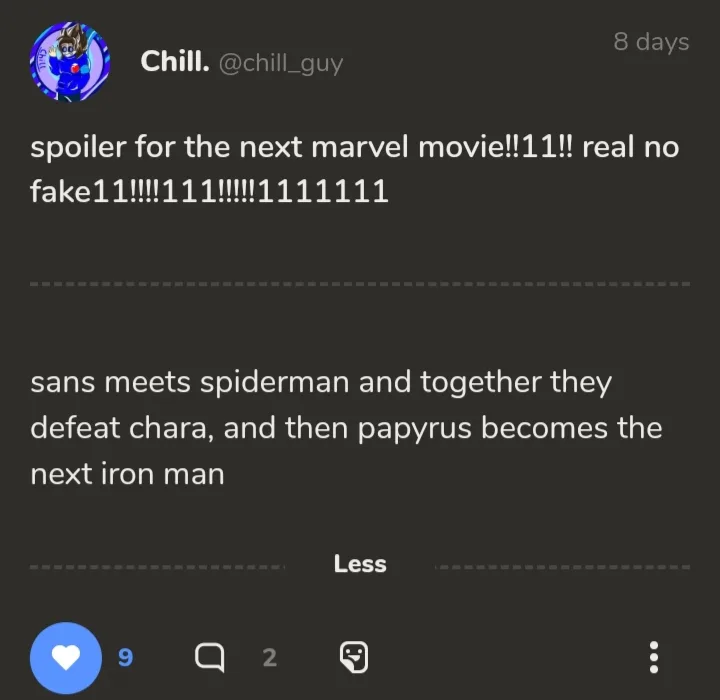
Task: Open the sticker reaction icon
Action: coord(353,657)
